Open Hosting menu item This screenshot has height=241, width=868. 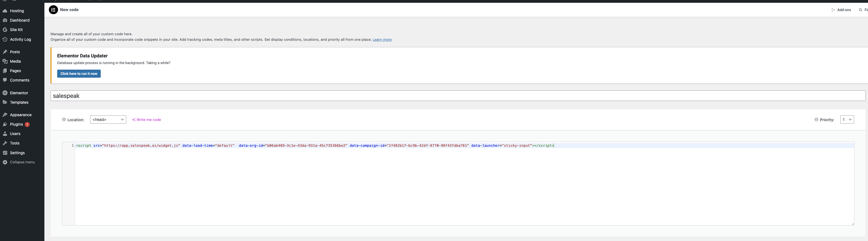tap(22, 11)
